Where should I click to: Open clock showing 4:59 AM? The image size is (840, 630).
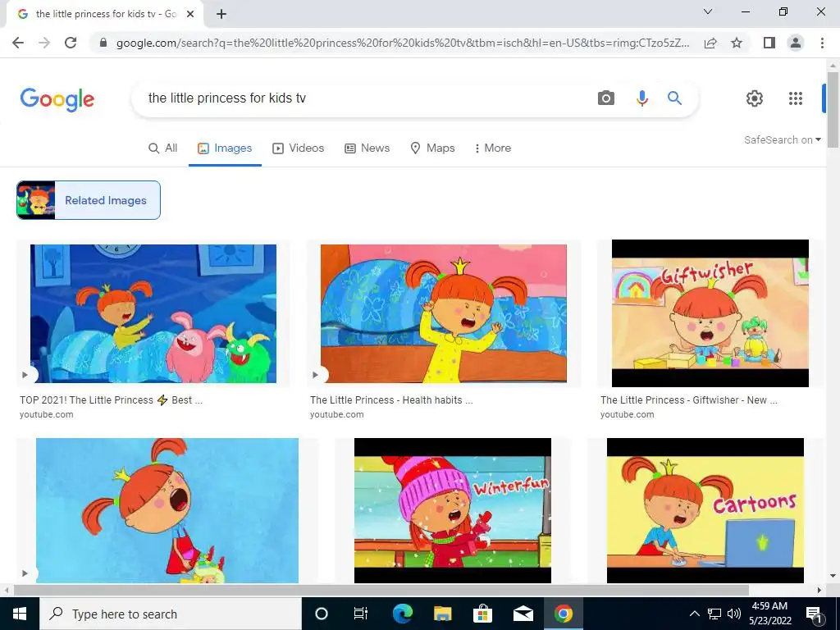point(769,614)
